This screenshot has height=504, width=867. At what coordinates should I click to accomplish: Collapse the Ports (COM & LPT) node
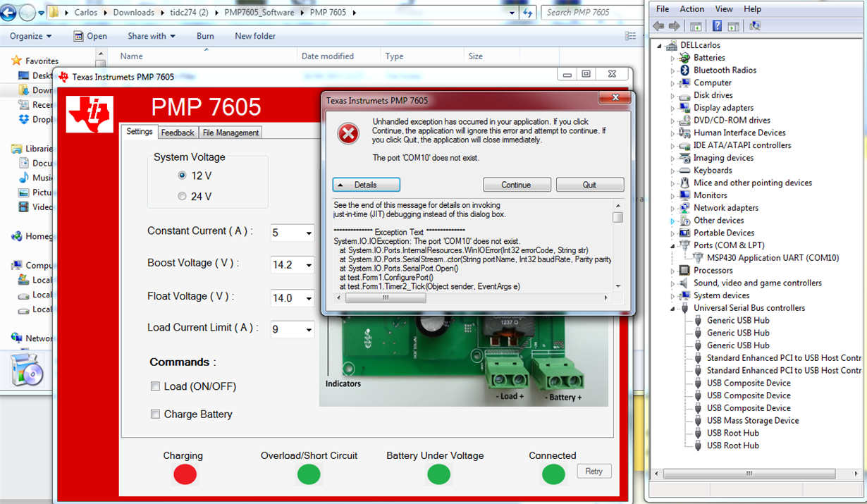672,245
